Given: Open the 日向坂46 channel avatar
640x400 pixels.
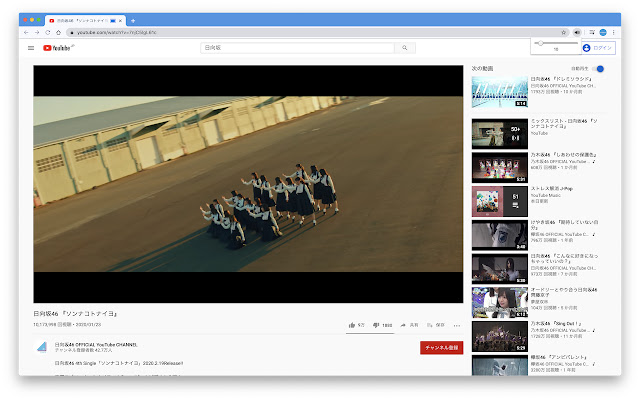Looking at the screenshot, I should point(42,347).
